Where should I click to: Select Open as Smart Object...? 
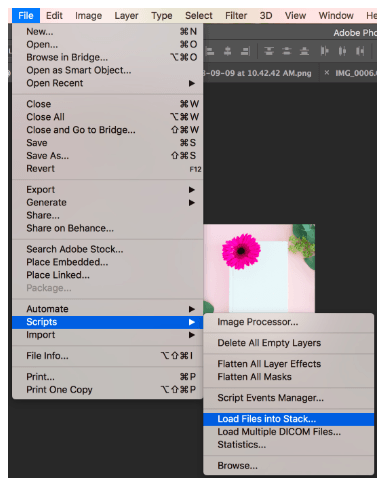click(108, 70)
